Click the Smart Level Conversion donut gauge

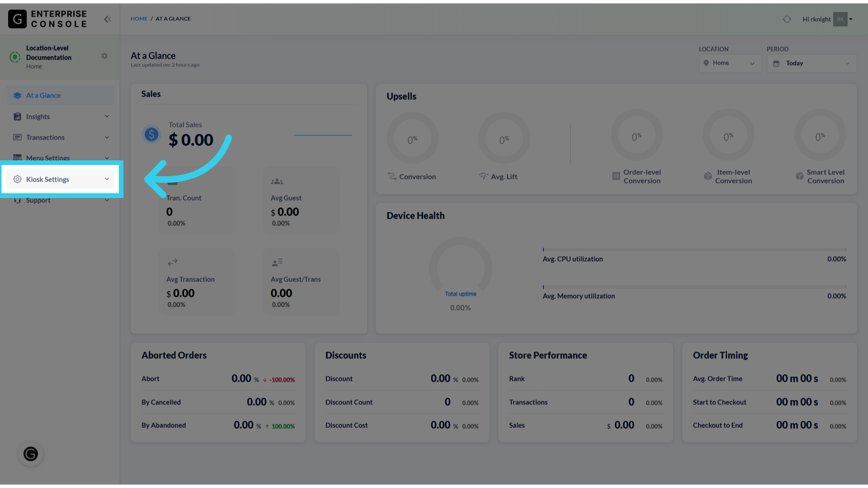(820, 135)
